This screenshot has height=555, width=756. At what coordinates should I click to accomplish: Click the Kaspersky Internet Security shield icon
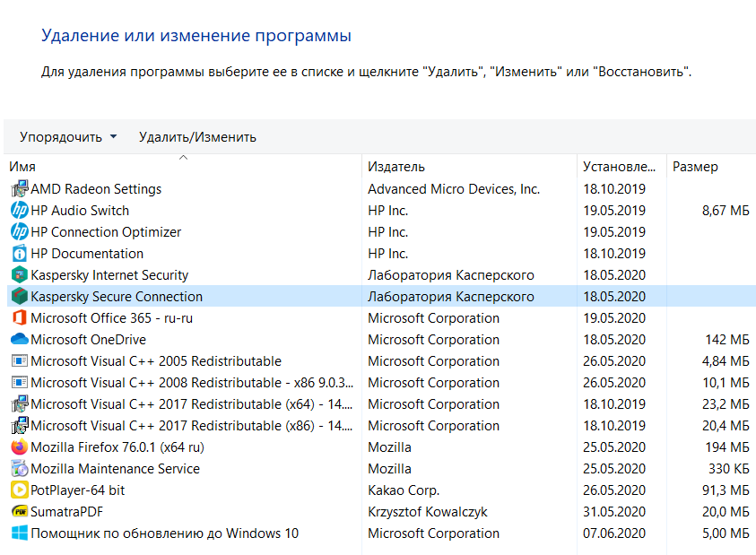[20, 275]
